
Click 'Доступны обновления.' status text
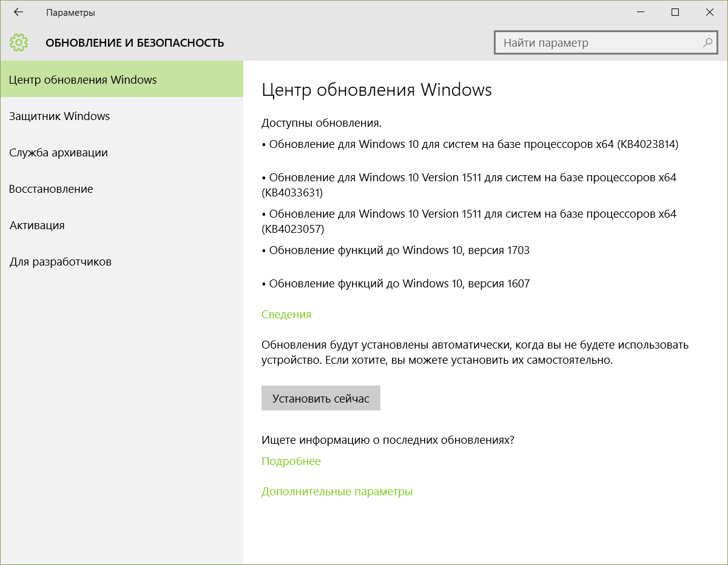tap(322, 123)
